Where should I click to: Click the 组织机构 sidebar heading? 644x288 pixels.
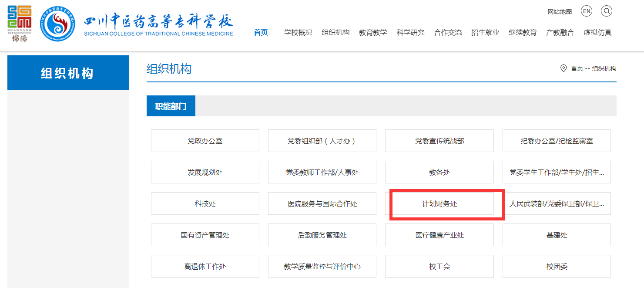click(x=68, y=73)
